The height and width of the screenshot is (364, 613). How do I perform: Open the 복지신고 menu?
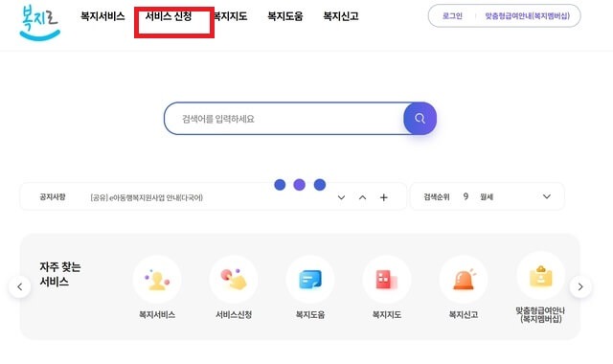click(341, 16)
